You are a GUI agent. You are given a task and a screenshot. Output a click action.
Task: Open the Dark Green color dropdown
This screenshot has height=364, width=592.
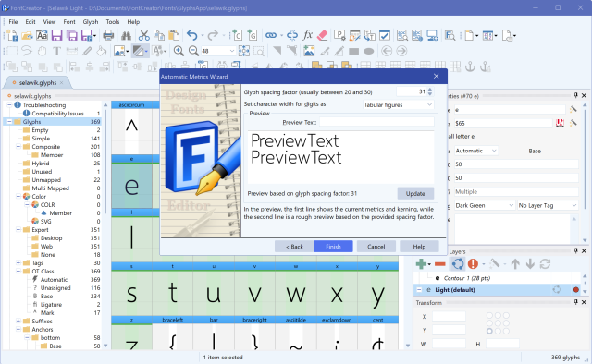(485, 206)
